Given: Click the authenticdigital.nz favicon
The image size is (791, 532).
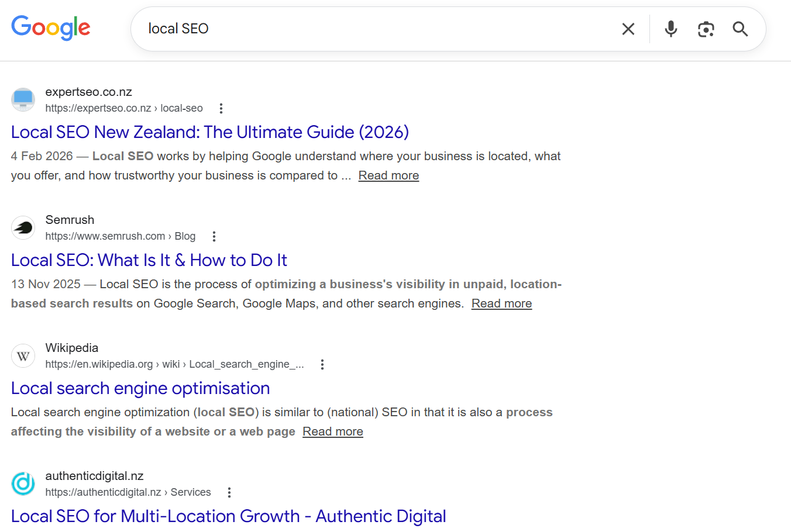Looking at the screenshot, I should point(23,483).
